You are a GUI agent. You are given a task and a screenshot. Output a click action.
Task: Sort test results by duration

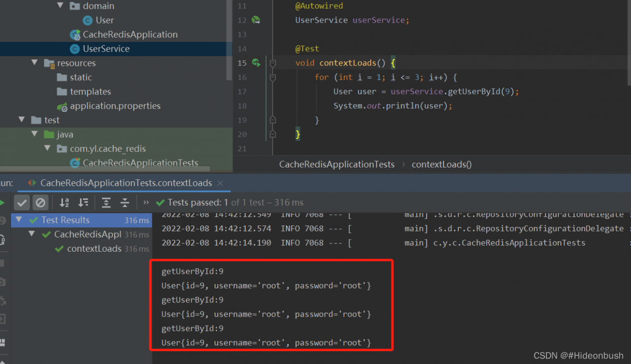pos(84,202)
